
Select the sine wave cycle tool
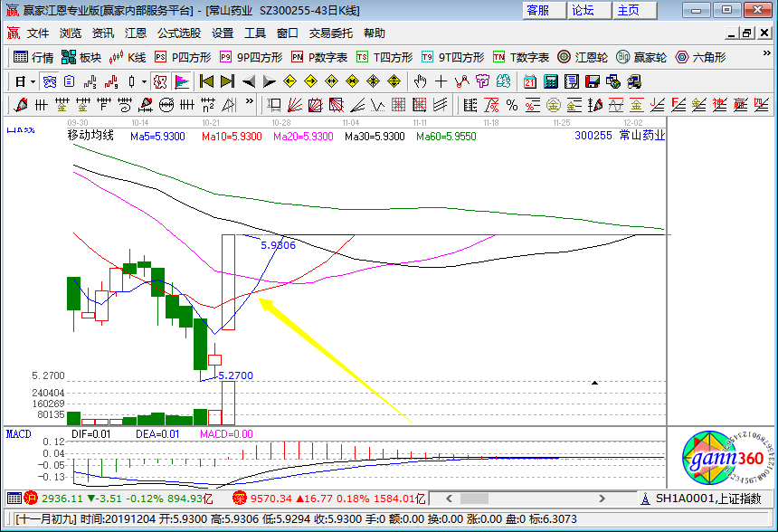click(x=616, y=105)
